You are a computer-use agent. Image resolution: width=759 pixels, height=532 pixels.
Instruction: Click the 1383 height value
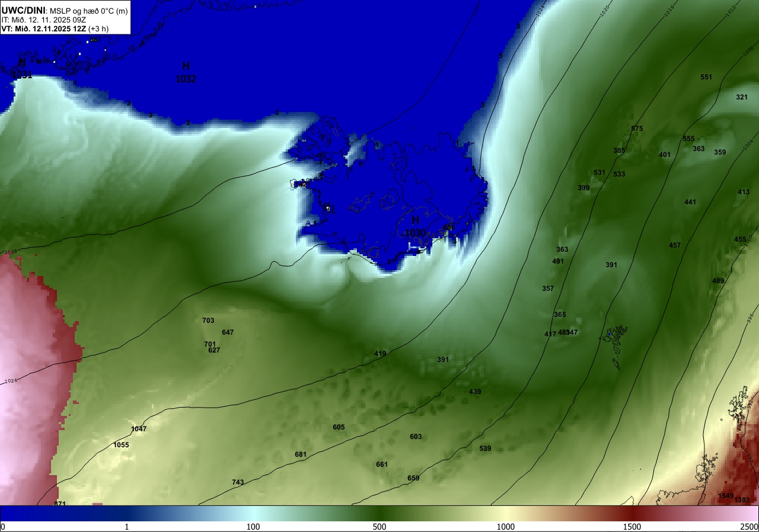pyautogui.click(x=742, y=501)
